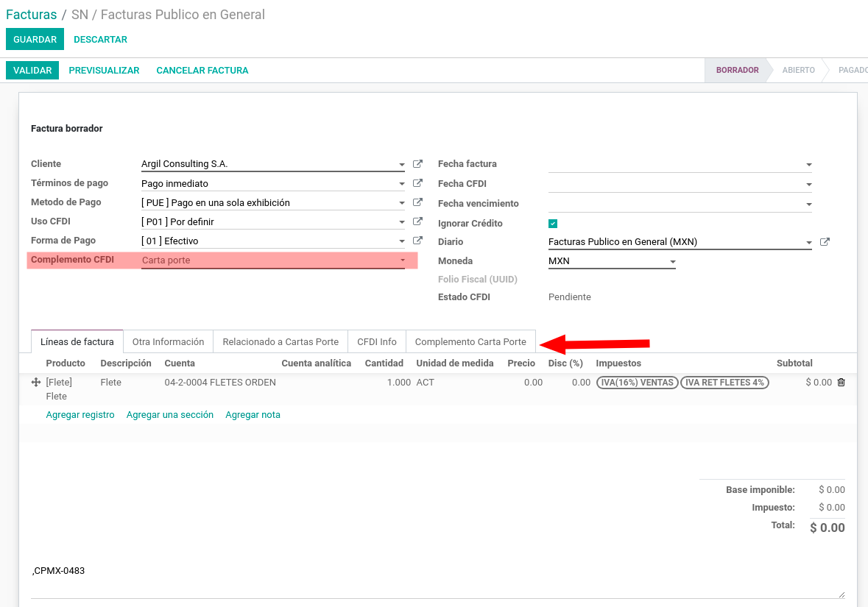The height and width of the screenshot is (607, 868).
Task: Switch to the Complemento Carta Porte tab
Action: pos(471,341)
